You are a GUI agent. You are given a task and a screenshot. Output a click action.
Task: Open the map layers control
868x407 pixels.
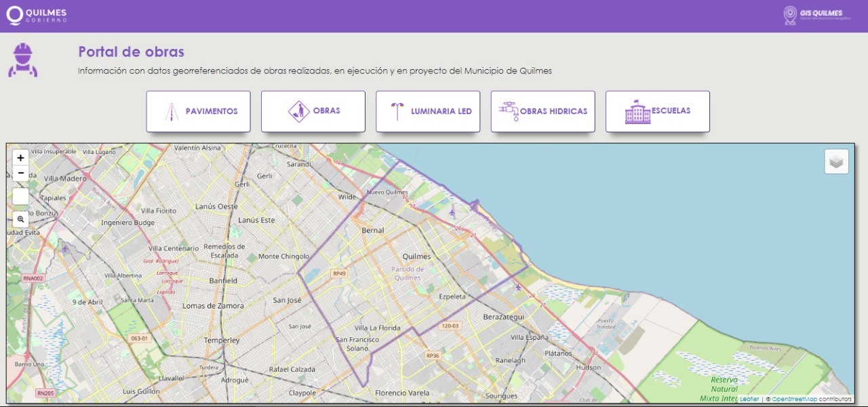coord(836,161)
